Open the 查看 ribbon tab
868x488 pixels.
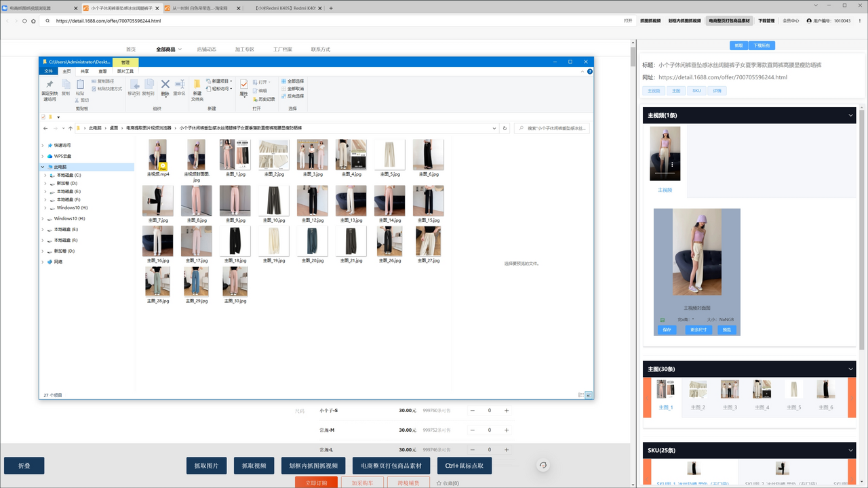click(102, 71)
